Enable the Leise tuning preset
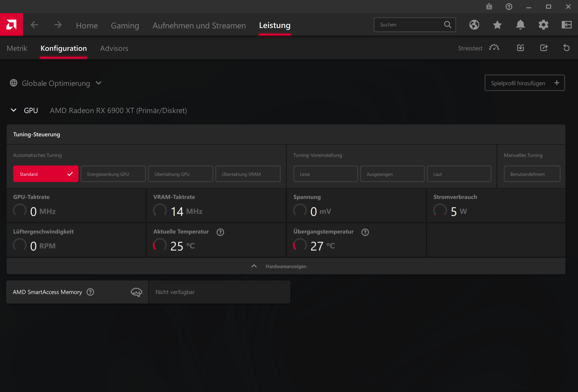 tap(325, 174)
